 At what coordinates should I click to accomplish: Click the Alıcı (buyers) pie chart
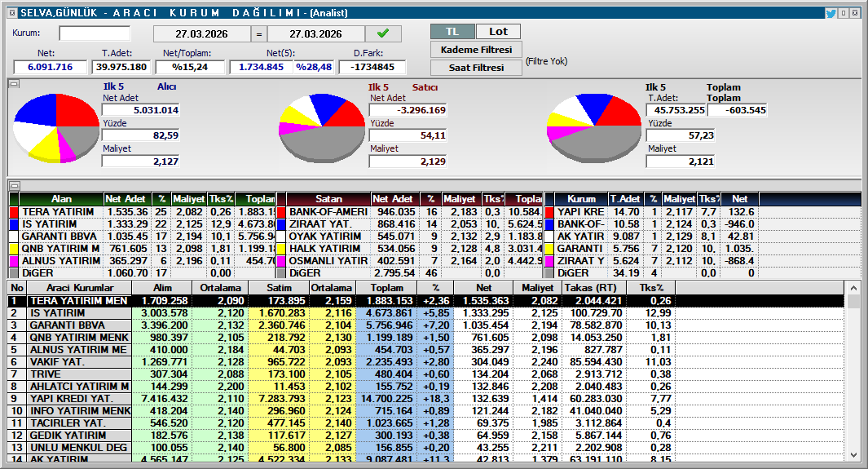point(55,129)
